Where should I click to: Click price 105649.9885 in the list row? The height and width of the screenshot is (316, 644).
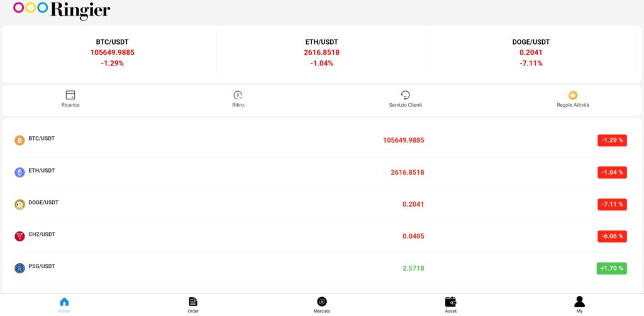tap(404, 140)
